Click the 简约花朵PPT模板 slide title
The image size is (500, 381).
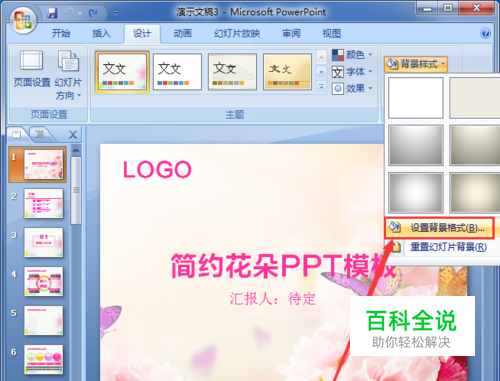click(x=283, y=265)
